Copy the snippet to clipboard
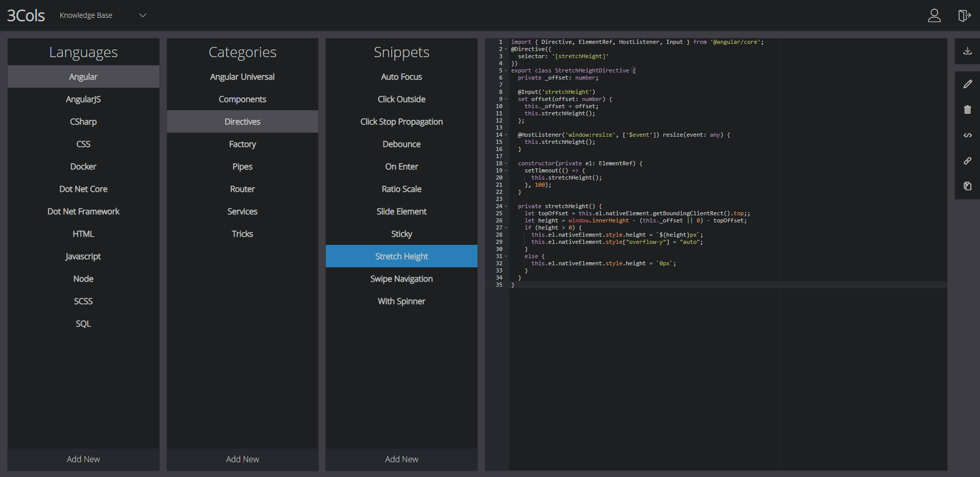 pyautogui.click(x=967, y=186)
